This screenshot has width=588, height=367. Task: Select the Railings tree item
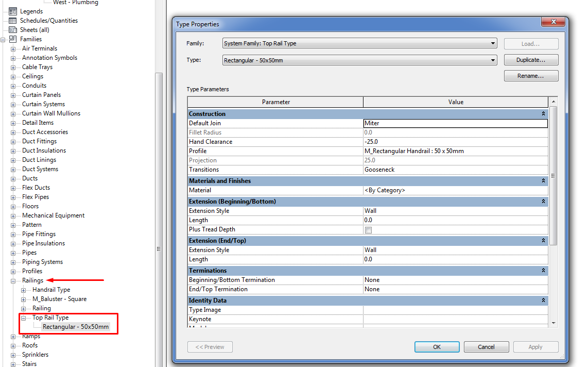(32, 280)
